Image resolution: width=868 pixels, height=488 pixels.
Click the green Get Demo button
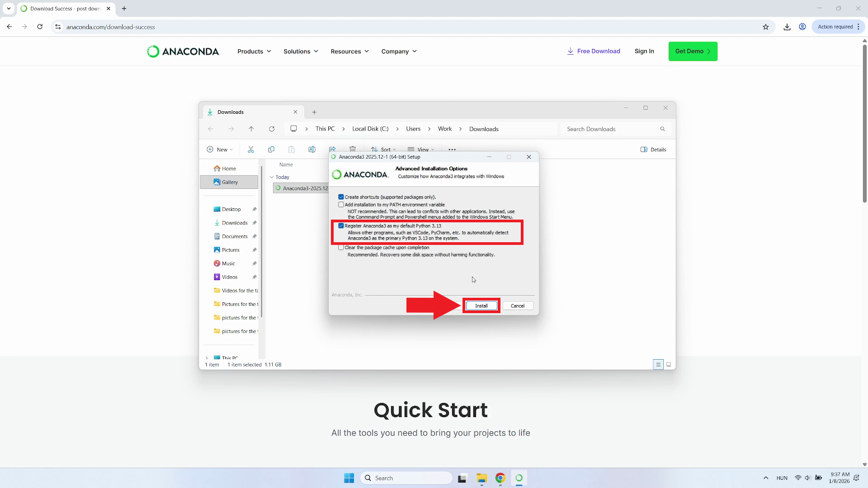pyautogui.click(x=693, y=52)
